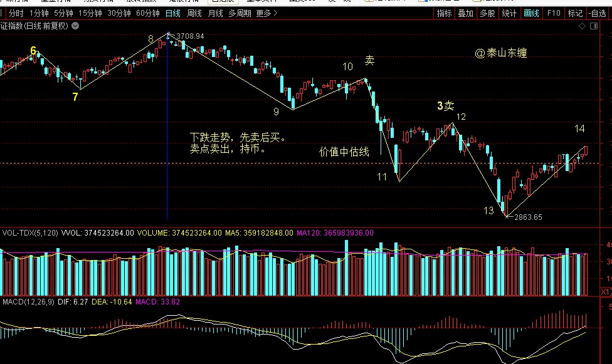Switch to the 分时 intraday view
This screenshot has width=612, height=364.
click(x=16, y=13)
